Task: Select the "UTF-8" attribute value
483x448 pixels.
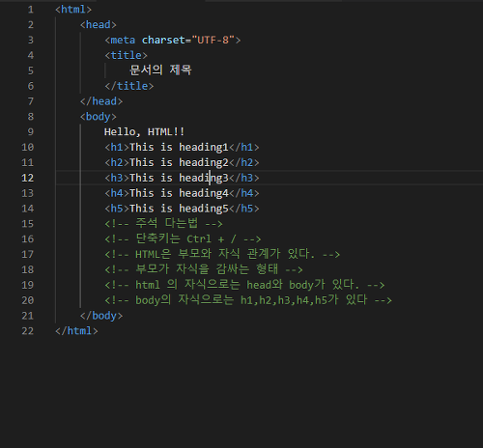Action: click(x=213, y=40)
